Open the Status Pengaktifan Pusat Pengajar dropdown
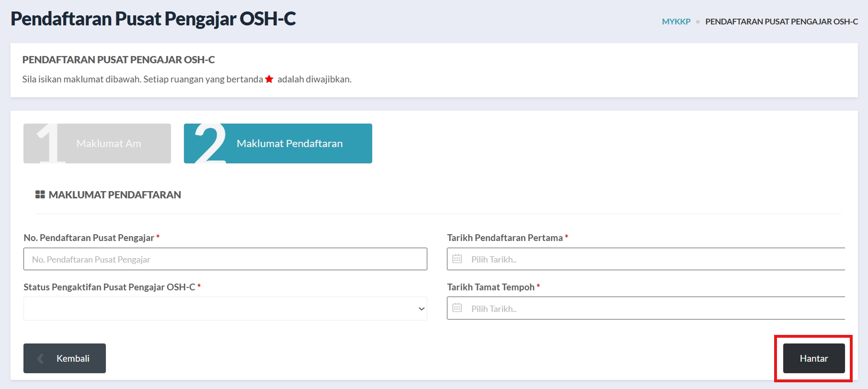This screenshot has height=389, width=868. click(x=225, y=309)
